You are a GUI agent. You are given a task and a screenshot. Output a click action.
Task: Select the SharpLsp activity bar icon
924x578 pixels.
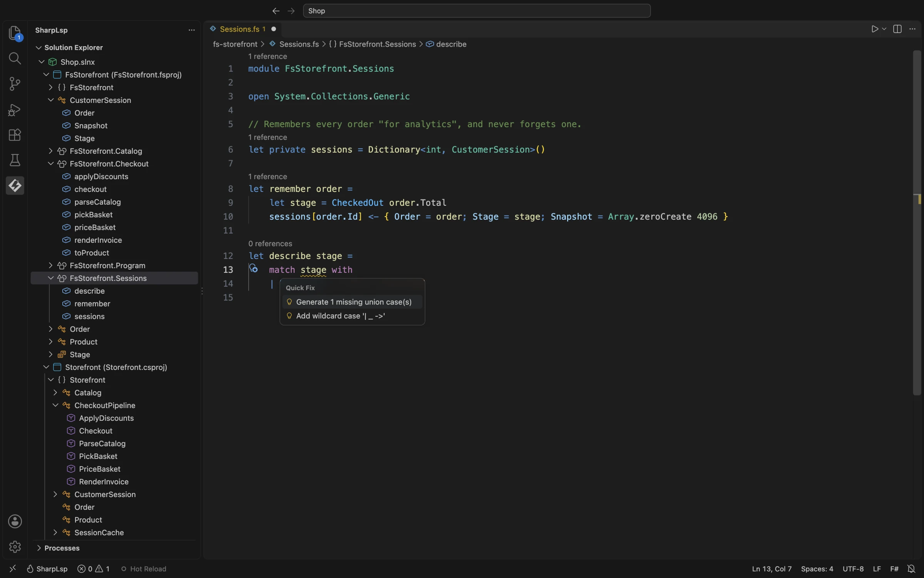pyautogui.click(x=15, y=186)
